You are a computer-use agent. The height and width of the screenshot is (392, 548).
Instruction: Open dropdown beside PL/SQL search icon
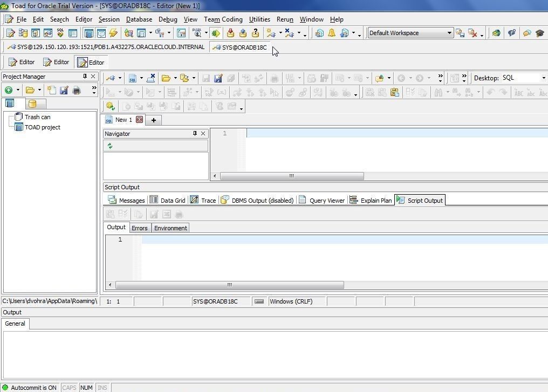[x=206, y=33]
